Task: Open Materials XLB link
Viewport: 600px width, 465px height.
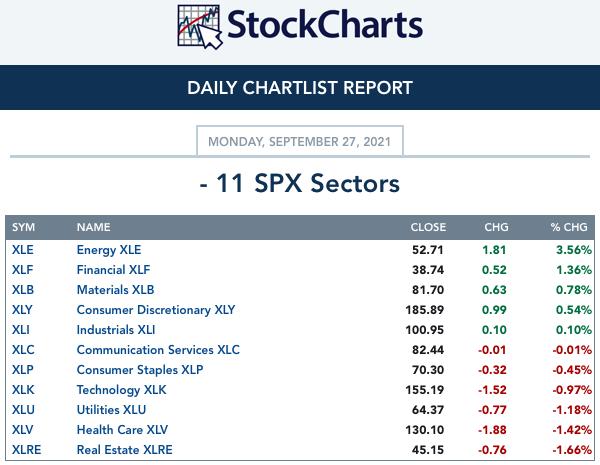Action: tap(115, 290)
